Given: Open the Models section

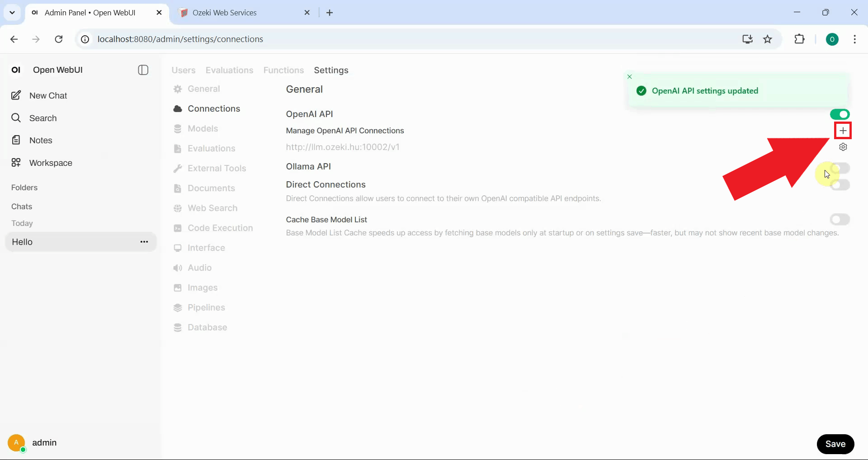Looking at the screenshot, I should pyautogui.click(x=203, y=128).
